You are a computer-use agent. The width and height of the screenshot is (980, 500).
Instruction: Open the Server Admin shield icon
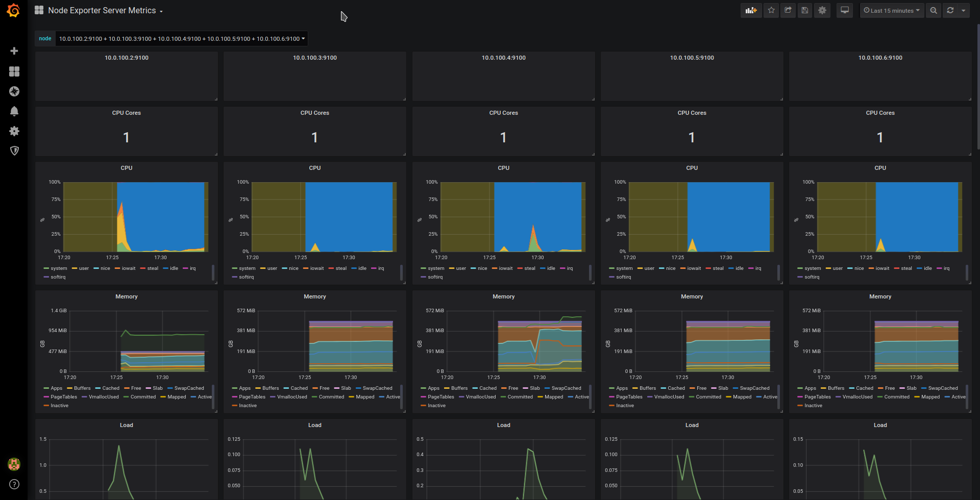pyautogui.click(x=14, y=151)
